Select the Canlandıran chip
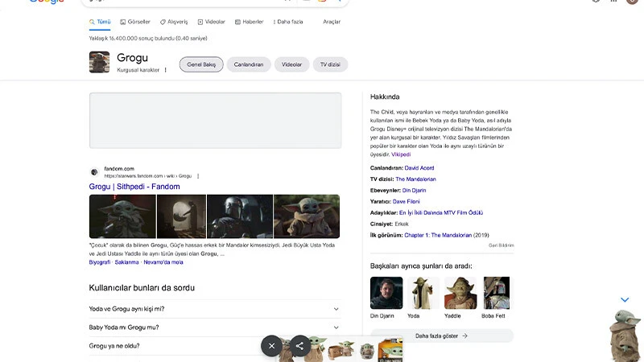 click(249, 64)
